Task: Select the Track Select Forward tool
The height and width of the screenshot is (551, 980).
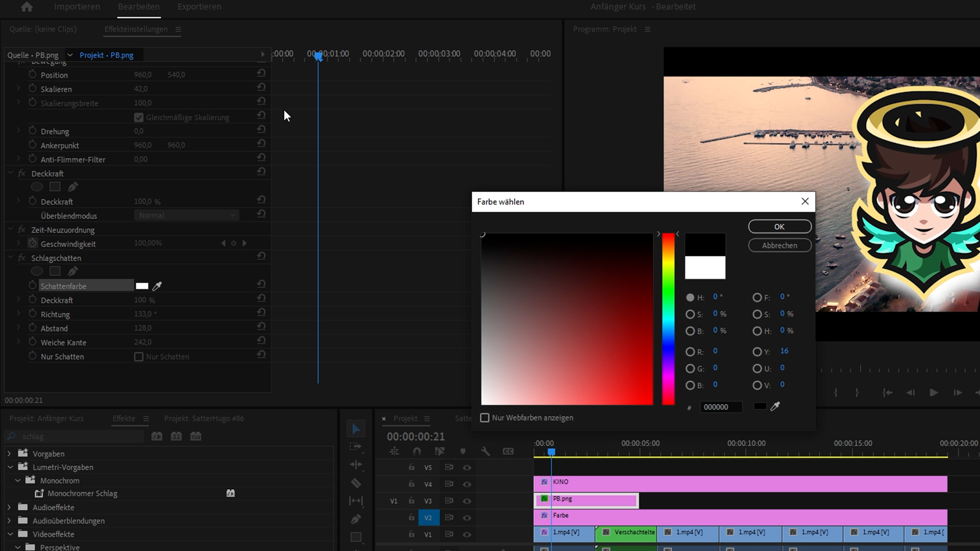Action: (356, 447)
